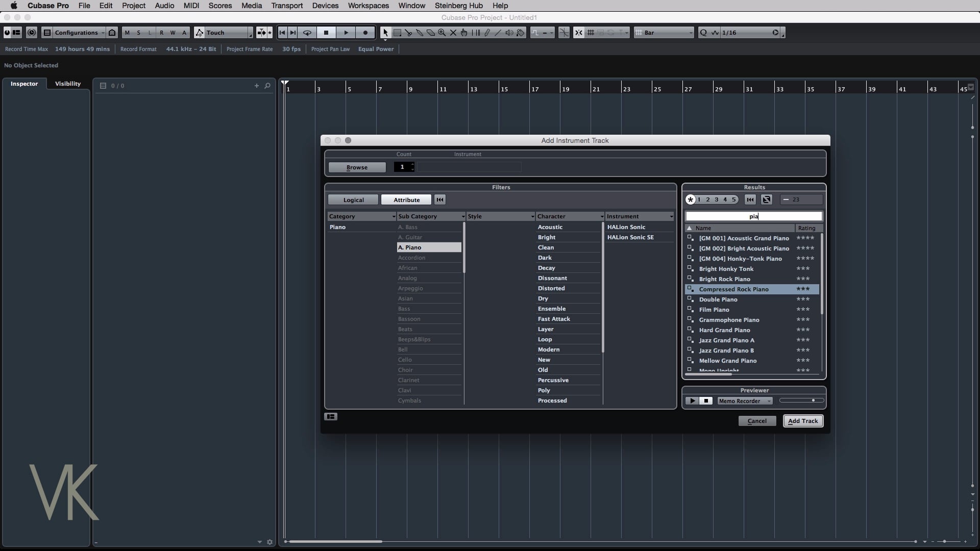
Task: Toggle the Snap on/off button
Action: pos(578,33)
